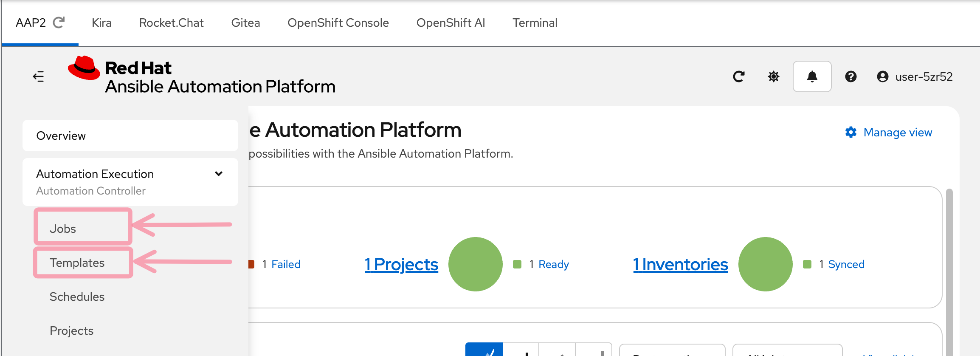Toggle the light/dark theme sun icon
980x356 pixels.
click(x=774, y=76)
